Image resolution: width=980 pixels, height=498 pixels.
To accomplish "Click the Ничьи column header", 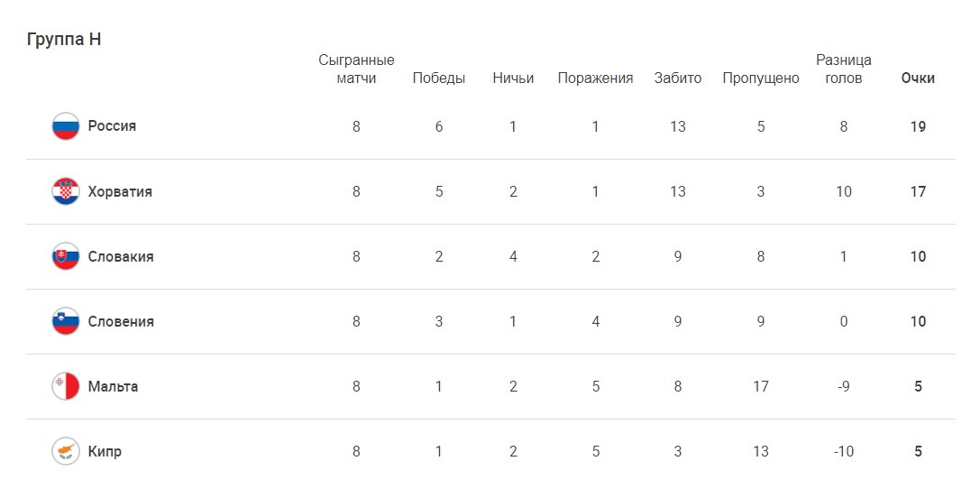I will 513,78.
